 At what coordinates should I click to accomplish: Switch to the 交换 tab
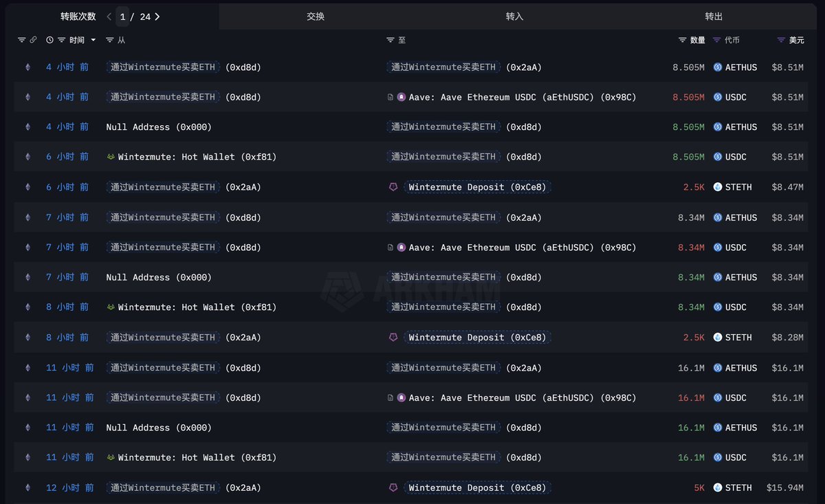pyautogui.click(x=316, y=17)
